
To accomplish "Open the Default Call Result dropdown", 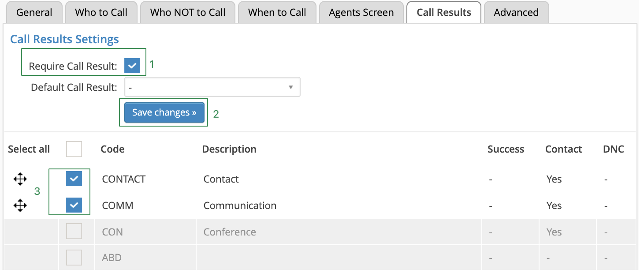I will pos(212,87).
